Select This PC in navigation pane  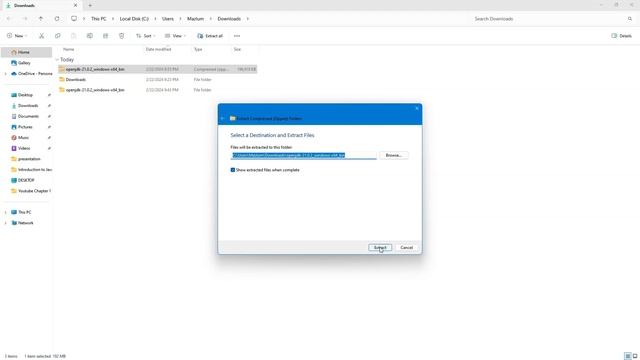[x=24, y=212]
